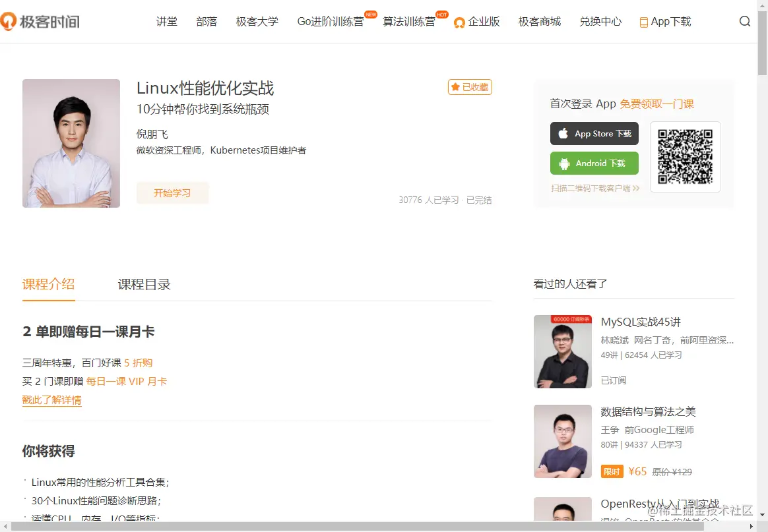The height and width of the screenshot is (532, 768).
Task: Click 王争 前Google工程师 text
Action: 647,430
